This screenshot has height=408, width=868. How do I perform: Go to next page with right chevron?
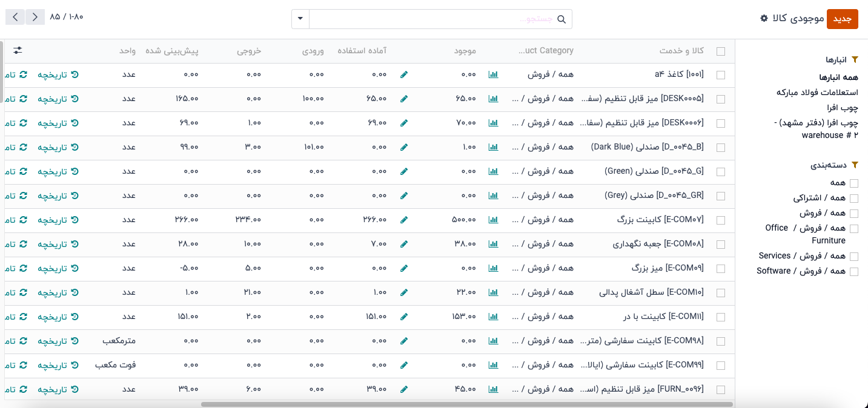tap(35, 17)
